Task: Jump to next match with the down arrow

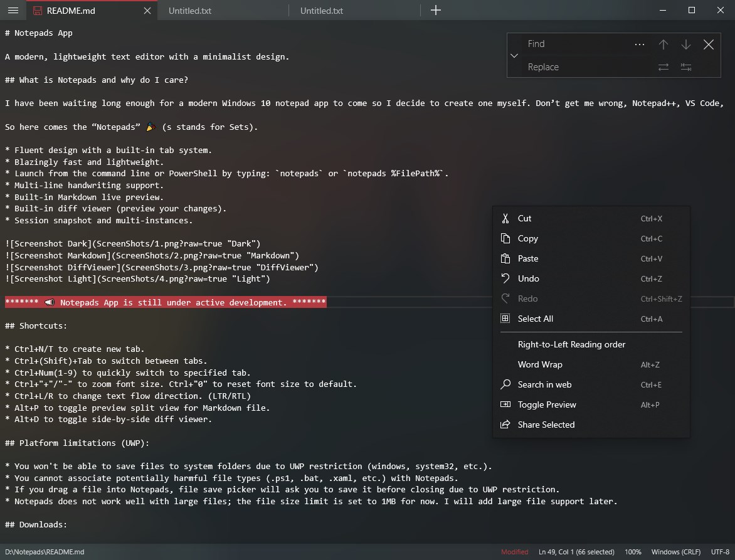Action: [x=685, y=44]
